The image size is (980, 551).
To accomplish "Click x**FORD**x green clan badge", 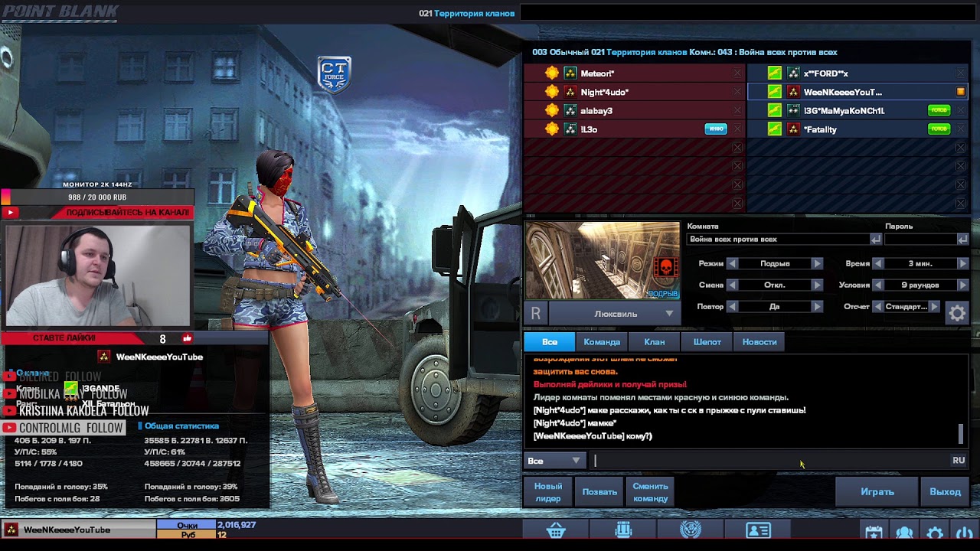I will point(775,73).
